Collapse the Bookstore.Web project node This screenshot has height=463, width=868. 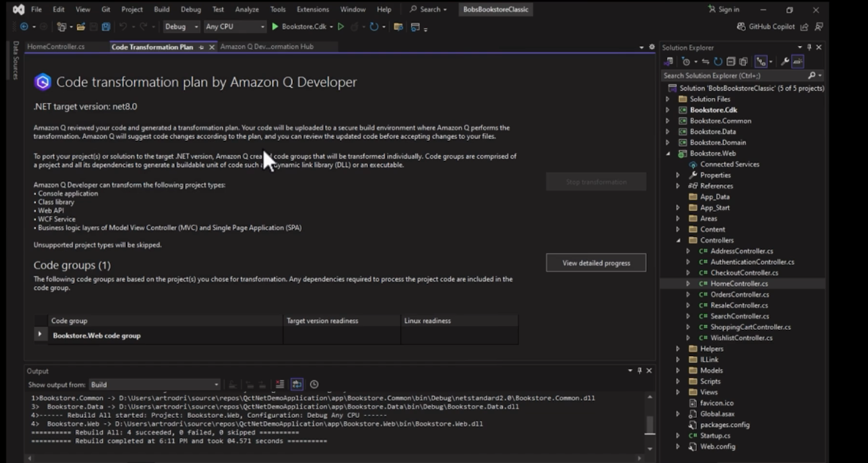tap(667, 154)
